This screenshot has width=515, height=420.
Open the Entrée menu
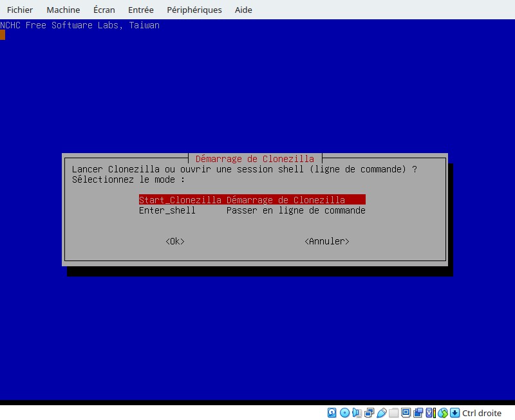140,10
